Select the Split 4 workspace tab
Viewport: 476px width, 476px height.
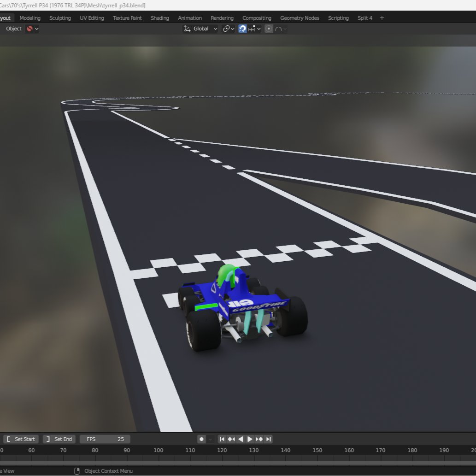pos(364,18)
